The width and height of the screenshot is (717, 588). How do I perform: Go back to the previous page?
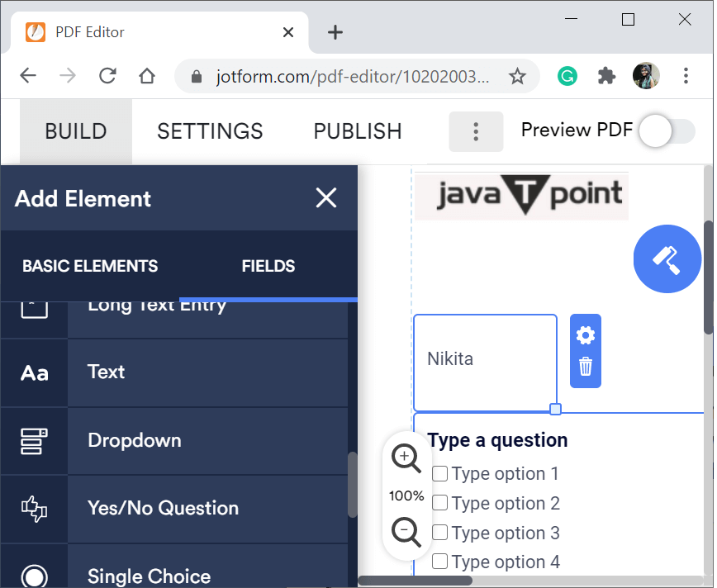tap(28, 75)
